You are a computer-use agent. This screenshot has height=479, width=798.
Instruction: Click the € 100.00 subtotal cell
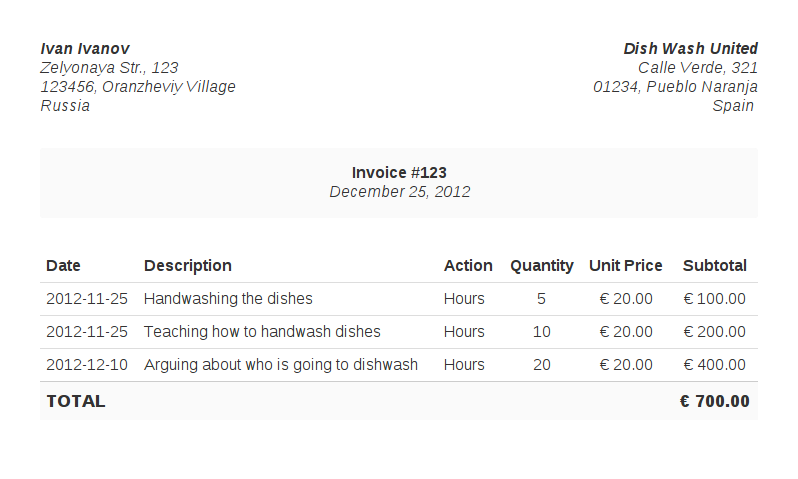tap(714, 299)
